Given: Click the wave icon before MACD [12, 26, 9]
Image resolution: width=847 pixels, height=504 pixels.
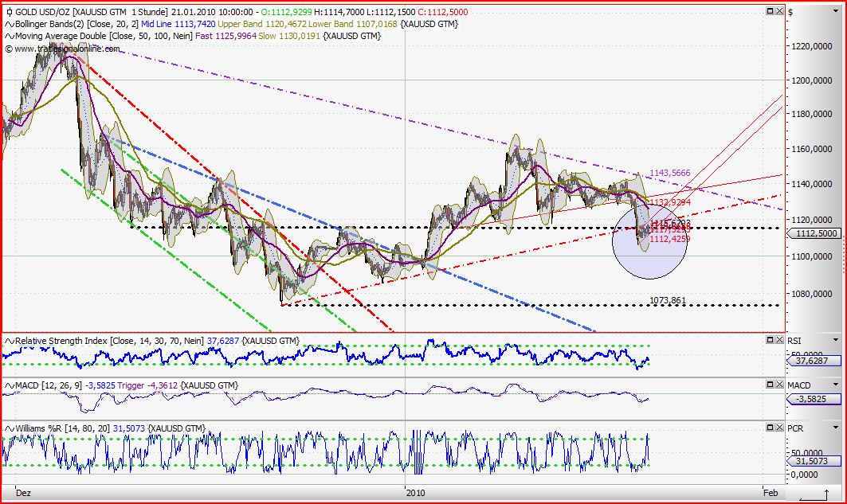Looking at the screenshot, I should point(10,385).
